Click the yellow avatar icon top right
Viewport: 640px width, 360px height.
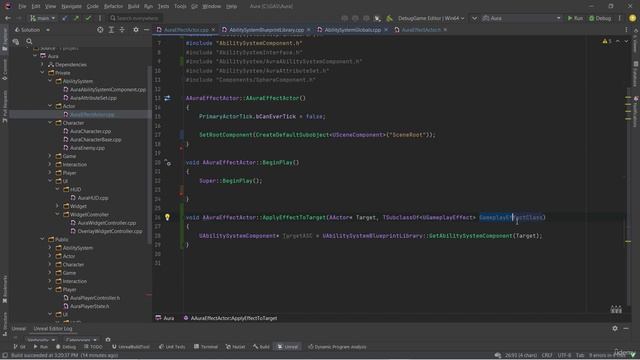click(632, 18)
